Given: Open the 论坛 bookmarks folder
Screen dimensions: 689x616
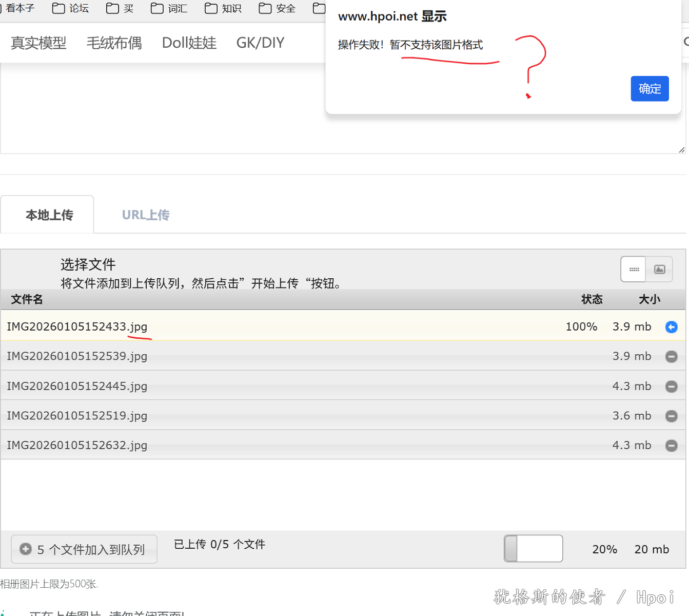Looking at the screenshot, I should coord(71,8).
